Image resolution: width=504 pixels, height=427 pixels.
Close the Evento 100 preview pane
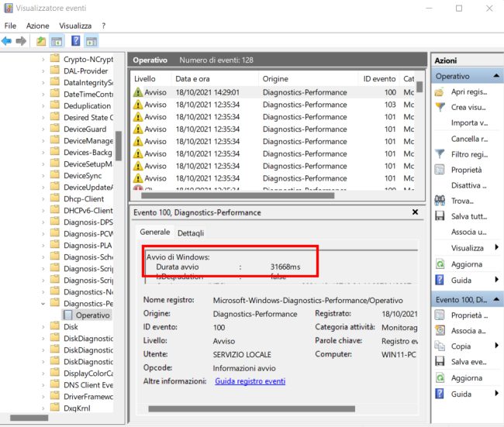pos(416,212)
